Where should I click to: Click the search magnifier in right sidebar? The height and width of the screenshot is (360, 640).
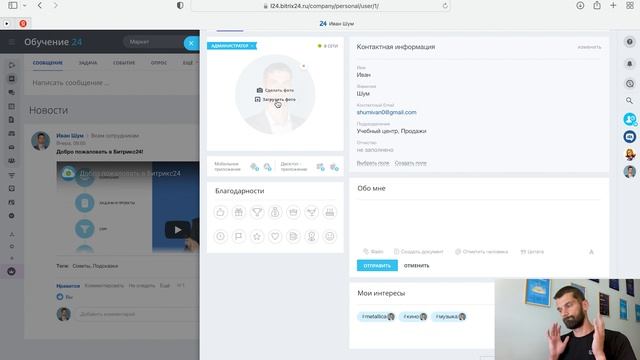(629, 100)
